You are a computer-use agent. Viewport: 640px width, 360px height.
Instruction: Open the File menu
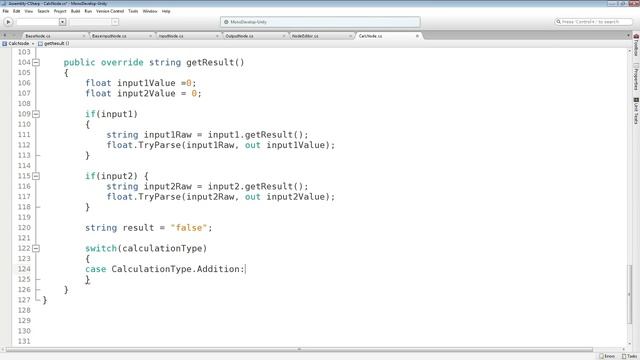coord(6,11)
